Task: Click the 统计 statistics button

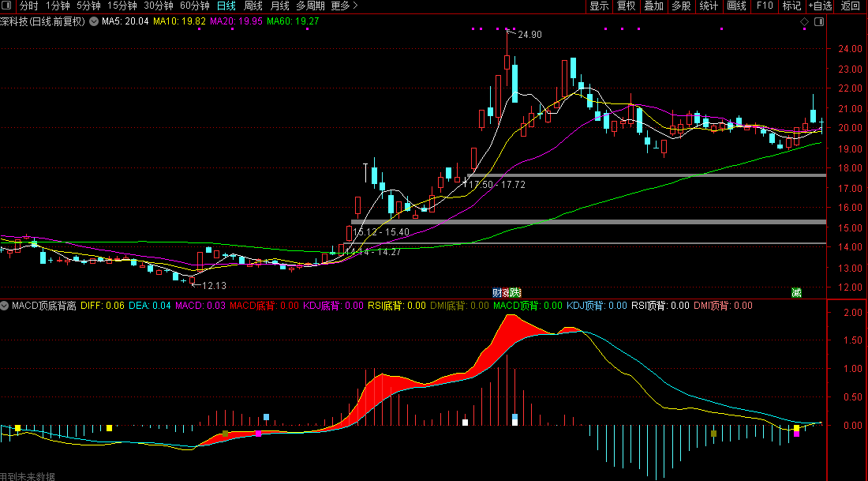Action: [709, 6]
